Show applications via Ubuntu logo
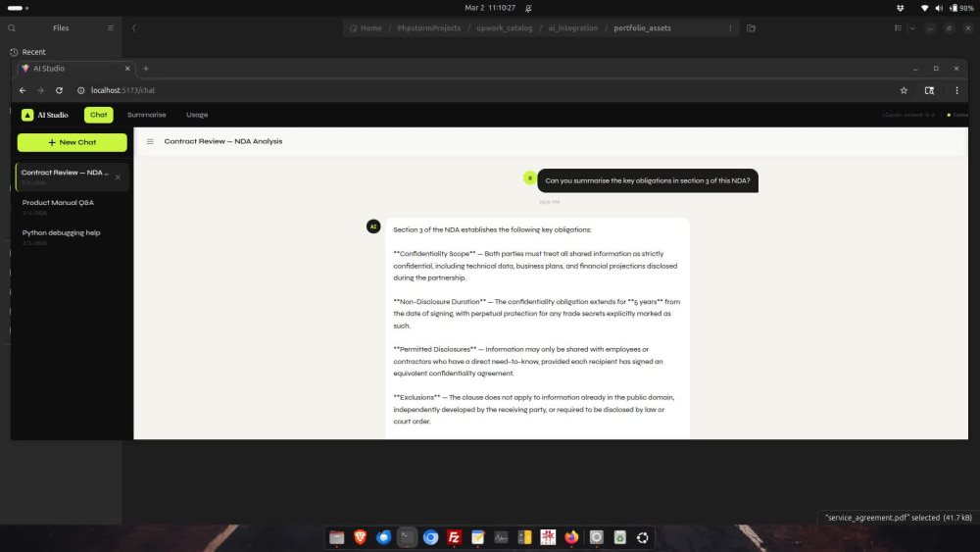 tap(643, 537)
